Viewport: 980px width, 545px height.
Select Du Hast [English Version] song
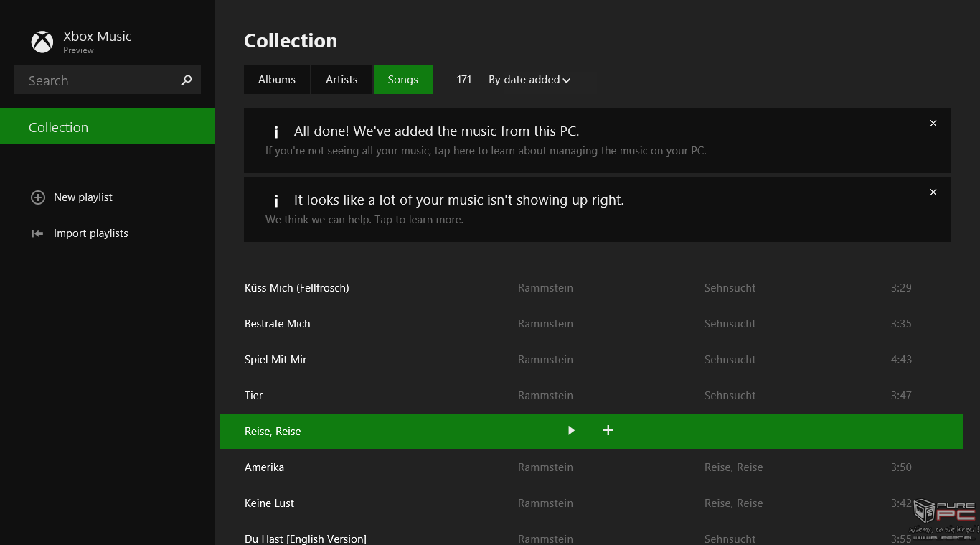pyautogui.click(x=306, y=539)
